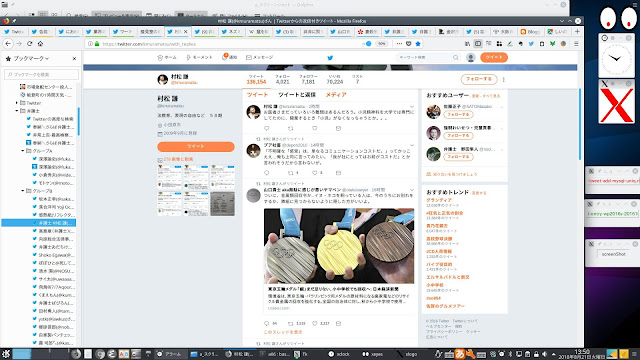This screenshot has height=360, width=640.
Task: Open dropdown caret on the medals tweet
Action: (412, 190)
